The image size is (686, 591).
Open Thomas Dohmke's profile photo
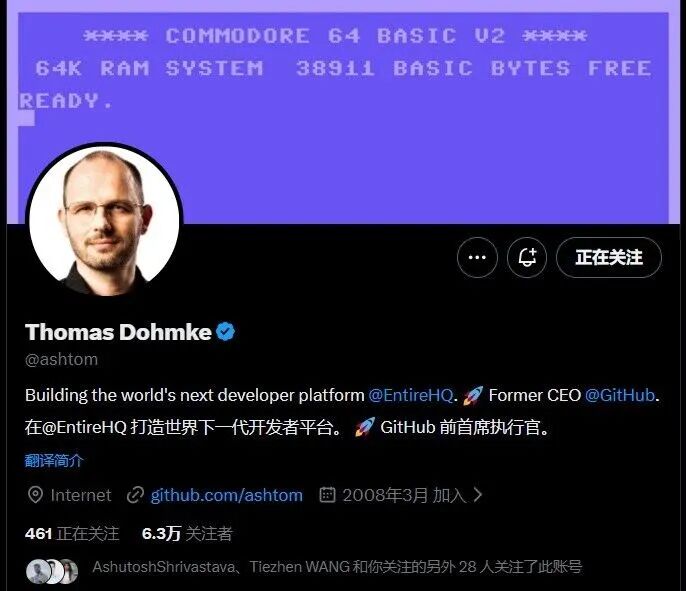[104, 221]
